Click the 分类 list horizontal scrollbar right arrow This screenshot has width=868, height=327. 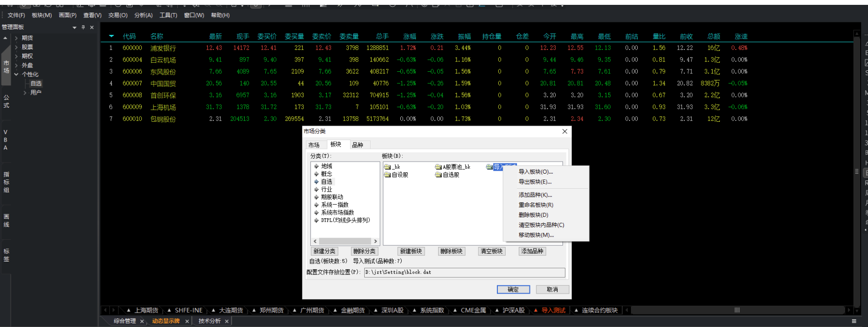click(x=375, y=241)
